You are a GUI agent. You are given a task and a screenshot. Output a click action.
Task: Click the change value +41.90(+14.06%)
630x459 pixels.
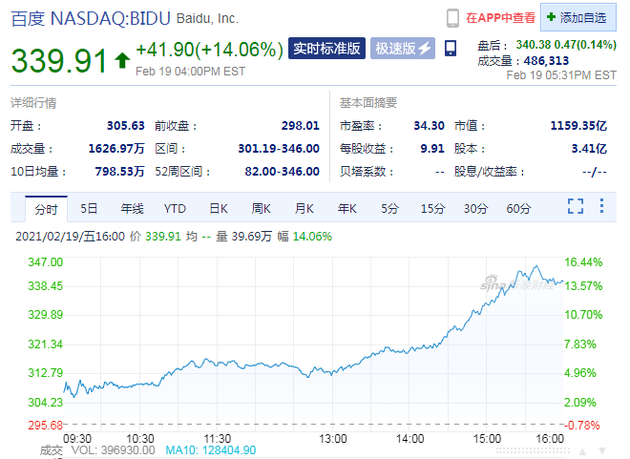pyautogui.click(x=209, y=50)
